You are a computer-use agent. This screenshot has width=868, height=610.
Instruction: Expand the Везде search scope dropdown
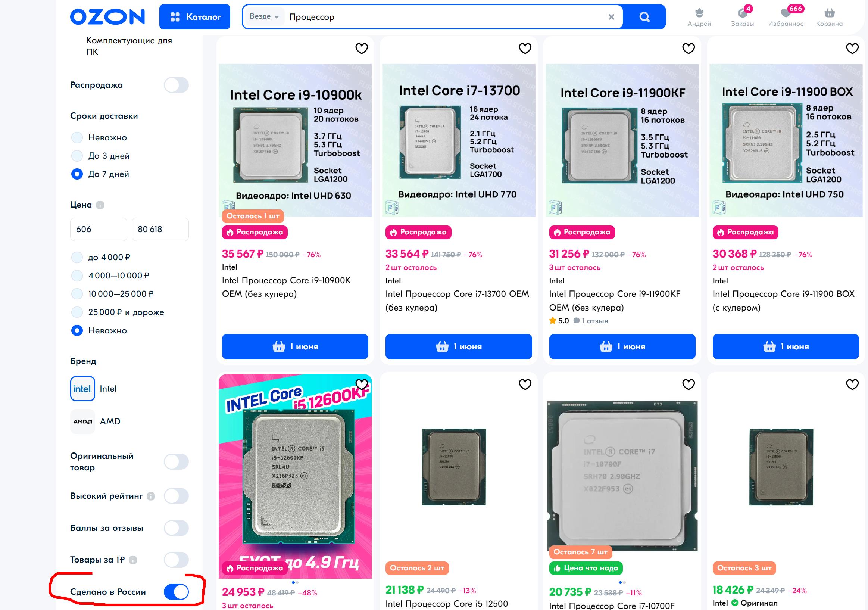click(x=264, y=17)
